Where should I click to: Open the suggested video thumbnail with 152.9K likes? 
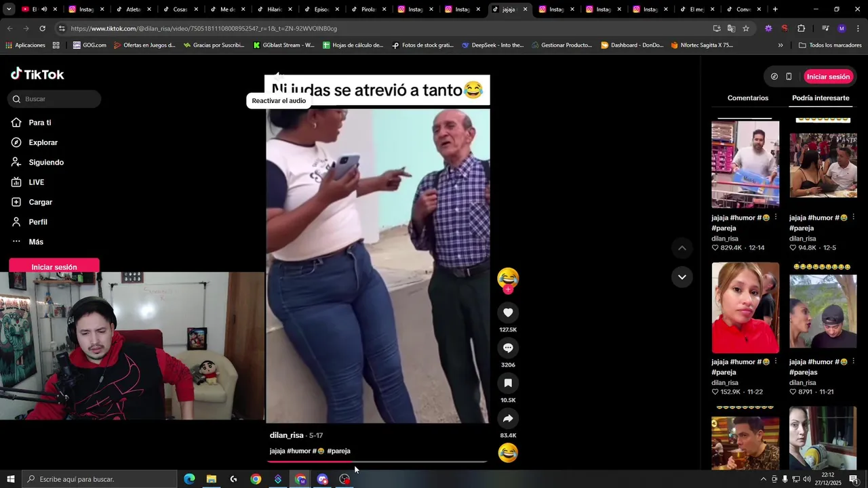[x=745, y=308]
